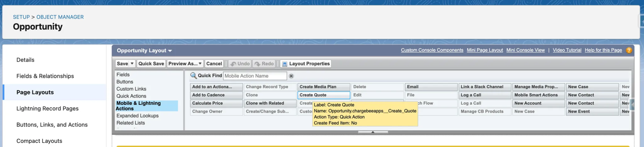Choose the Quick Actions palette category
The width and height of the screenshot is (644, 147).
click(x=131, y=96)
